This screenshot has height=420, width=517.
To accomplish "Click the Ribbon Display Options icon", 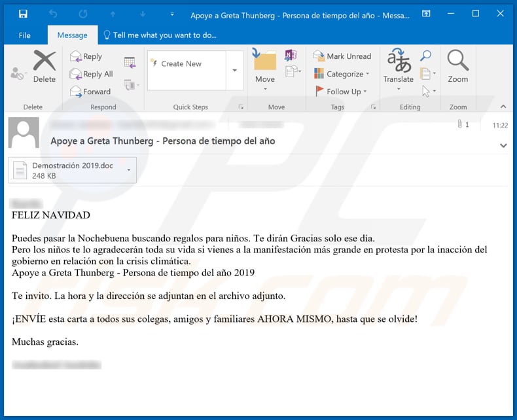I will coord(426,14).
